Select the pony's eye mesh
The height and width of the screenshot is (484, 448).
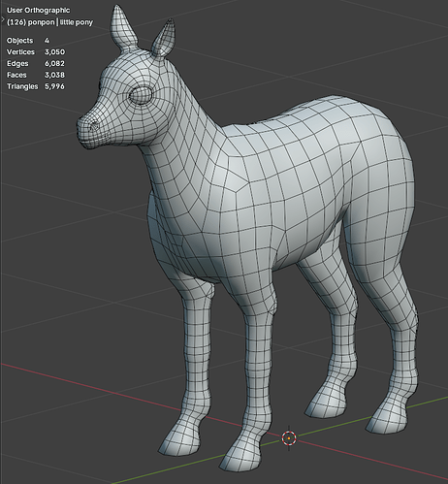pos(141,96)
